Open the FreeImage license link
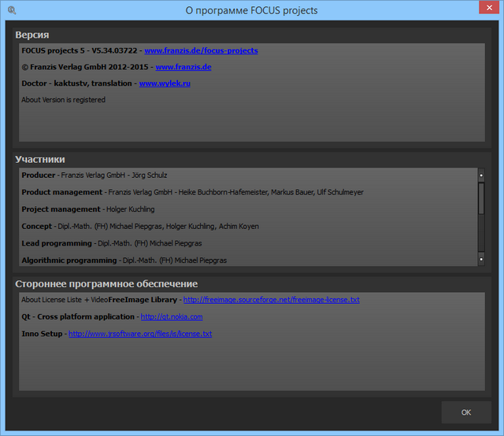Image resolution: width=504 pixels, height=436 pixels. 271,299
